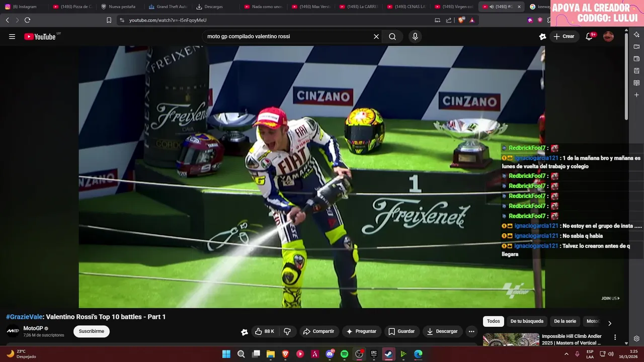Bookmark this page in Brave
Image resolution: width=644 pixels, height=362 pixels.
pos(109,20)
